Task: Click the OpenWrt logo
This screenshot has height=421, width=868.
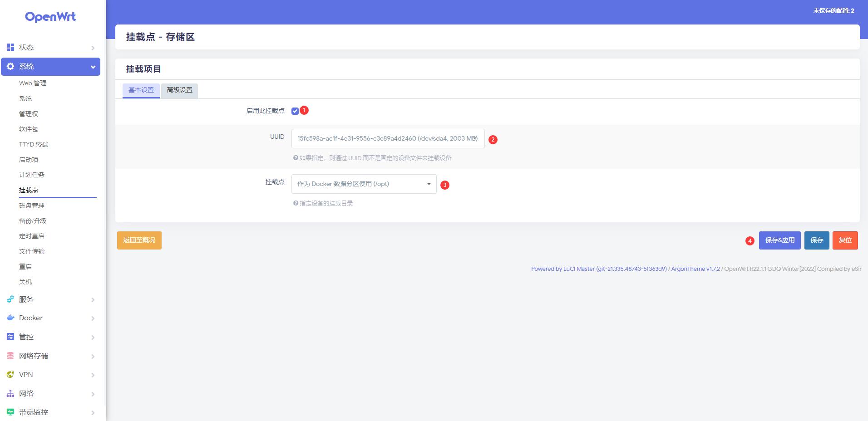Action: coord(50,17)
